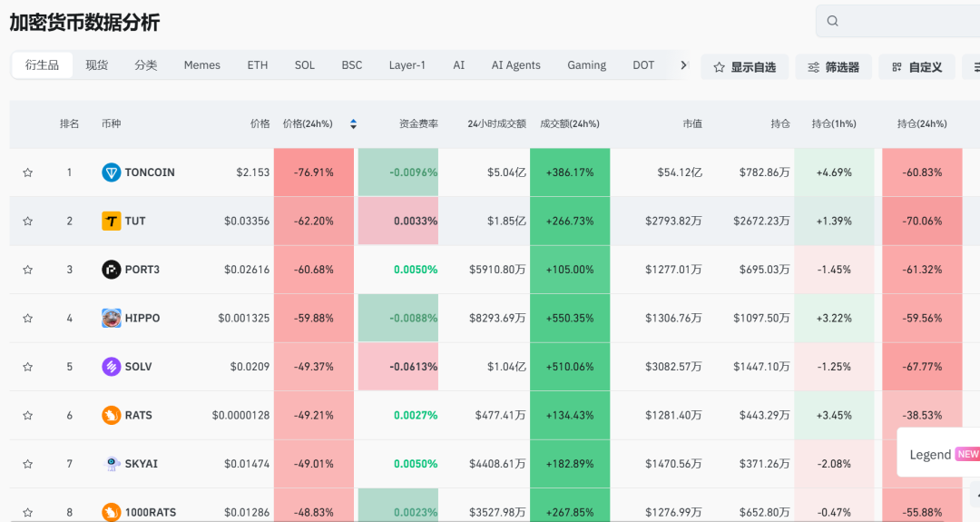Click the SKYAI coin logo icon

point(111,464)
